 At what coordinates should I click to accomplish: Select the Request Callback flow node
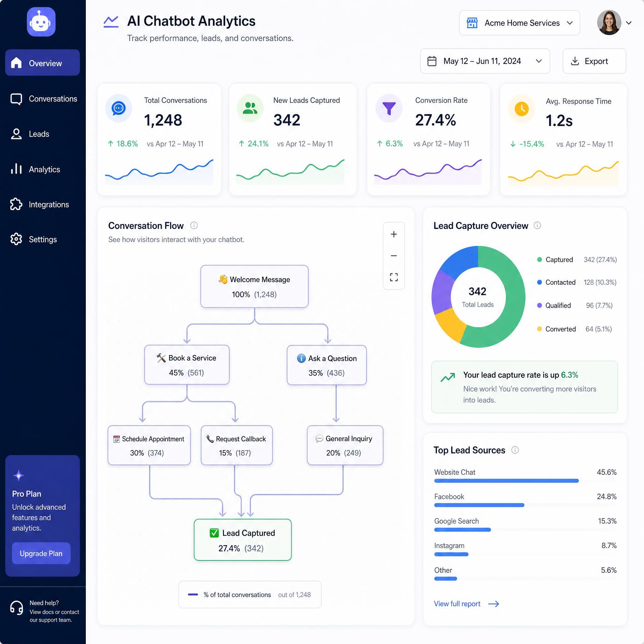(x=237, y=445)
